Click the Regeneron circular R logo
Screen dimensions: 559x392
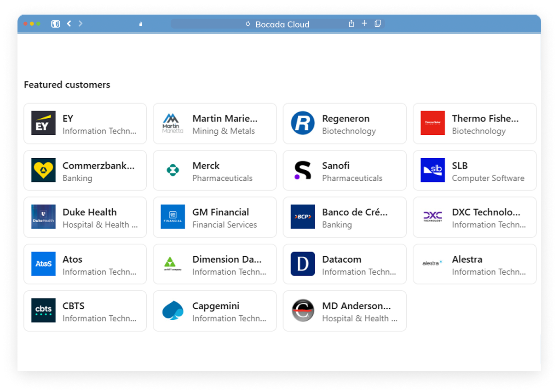coord(302,123)
